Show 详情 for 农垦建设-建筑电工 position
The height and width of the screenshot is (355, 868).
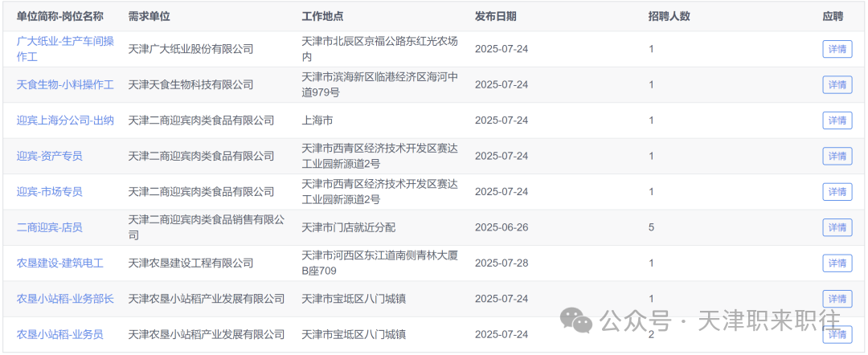click(837, 263)
